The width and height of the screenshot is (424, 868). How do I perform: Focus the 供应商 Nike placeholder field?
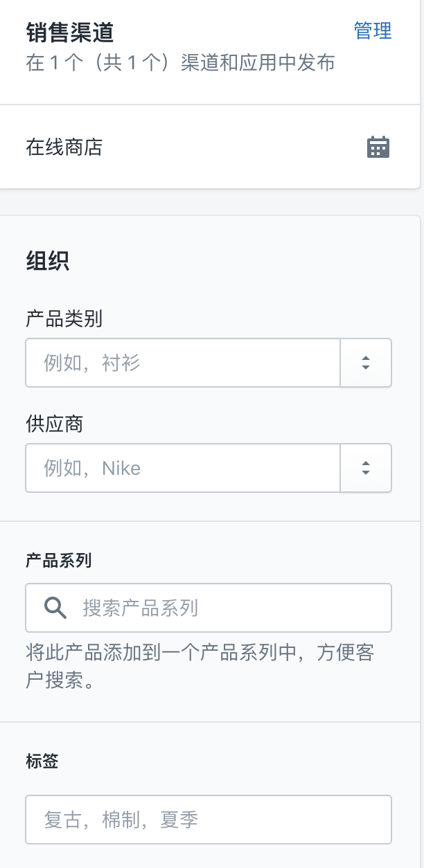point(183,468)
